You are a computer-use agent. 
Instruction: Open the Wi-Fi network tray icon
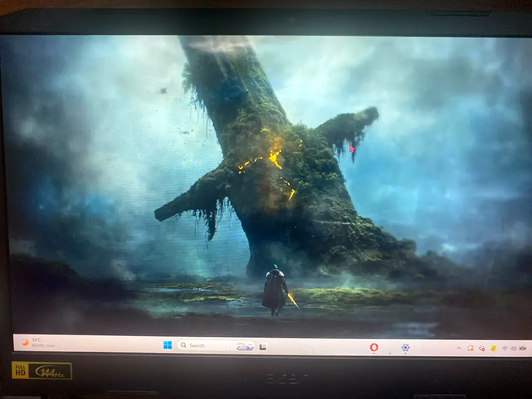tap(505, 349)
